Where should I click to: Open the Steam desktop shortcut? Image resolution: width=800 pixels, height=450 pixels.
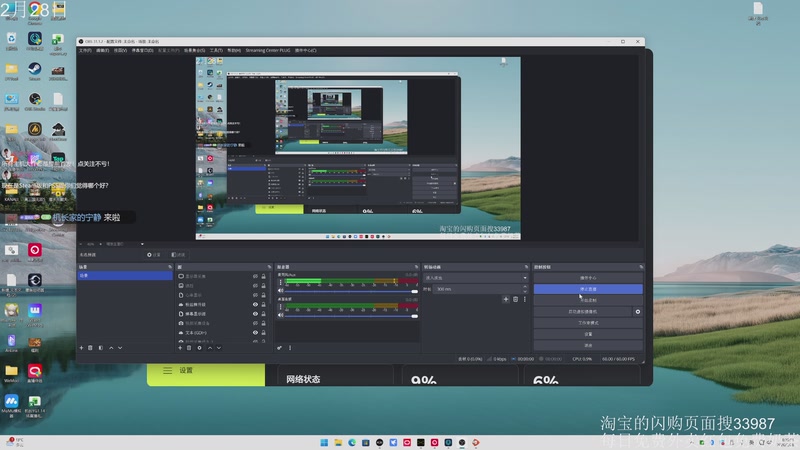[35, 71]
